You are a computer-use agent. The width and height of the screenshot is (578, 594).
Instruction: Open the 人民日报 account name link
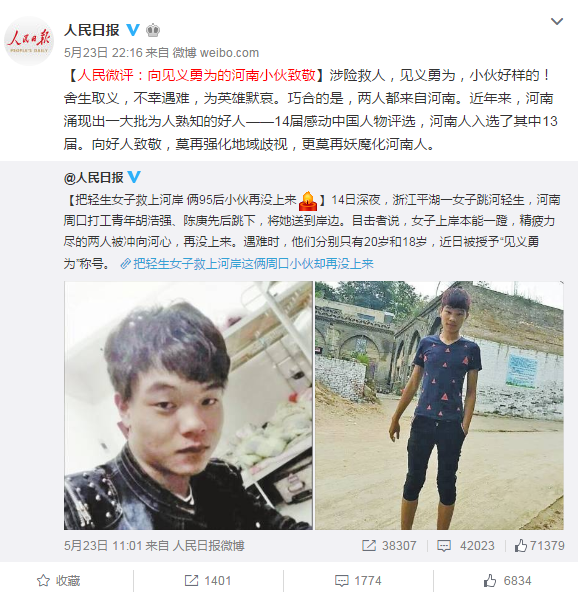pos(92,30)
